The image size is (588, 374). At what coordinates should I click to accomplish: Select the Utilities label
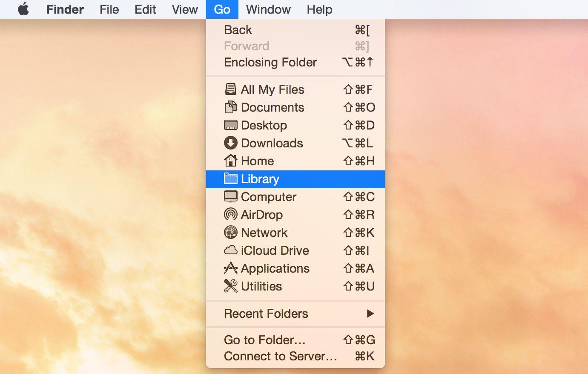261,286
